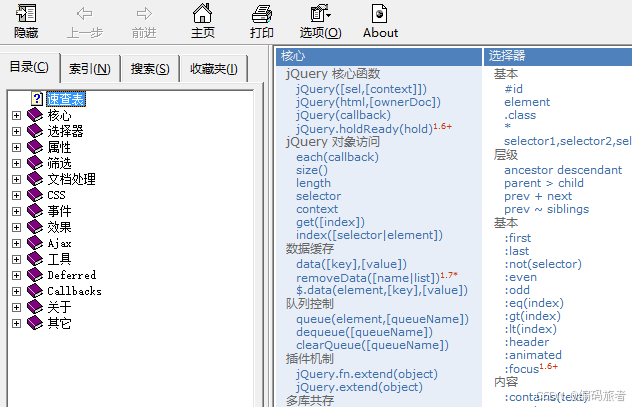The height and width of the screenshot is (407, 632).
Task: Click the book icon beside 事件
Action: point(35,211)
